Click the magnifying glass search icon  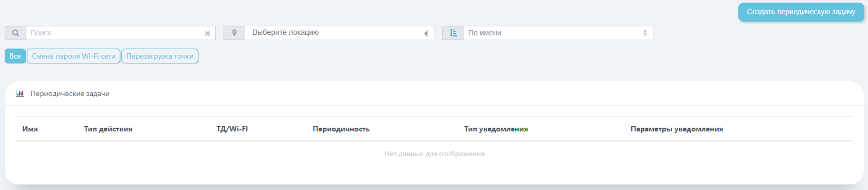tap(15, 33)
